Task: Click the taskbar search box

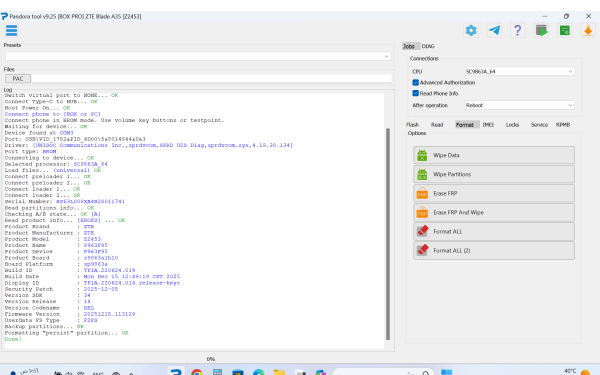Action: coord(383,372)
